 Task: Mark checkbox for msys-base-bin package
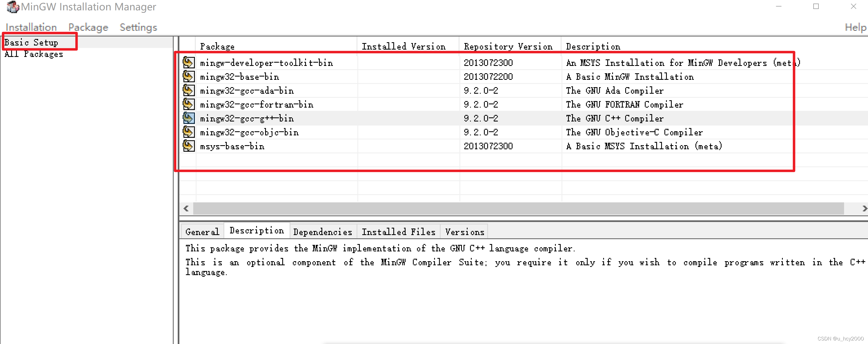click(189, 146)
